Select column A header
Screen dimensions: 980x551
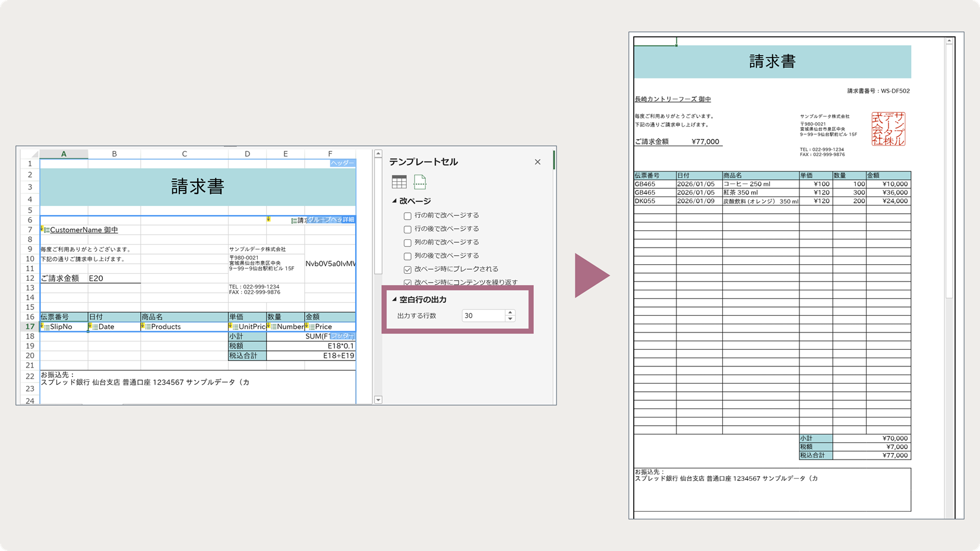[64, 154]
